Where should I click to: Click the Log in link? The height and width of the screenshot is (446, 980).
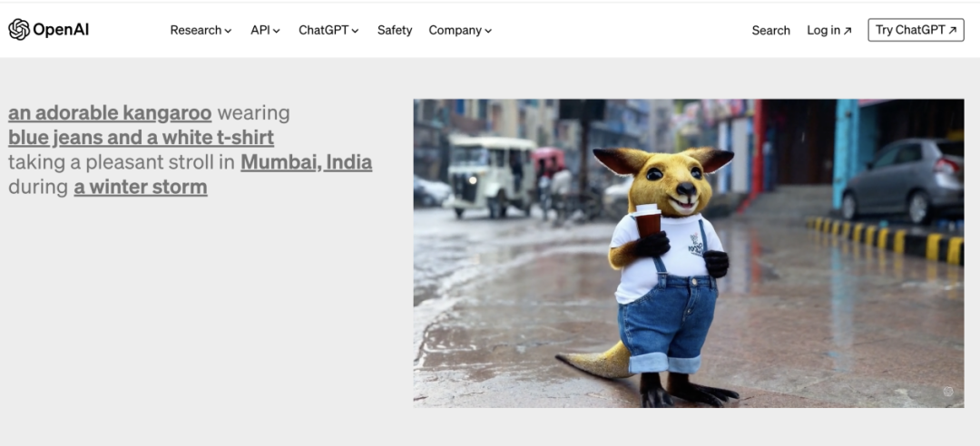click(823, 30)
